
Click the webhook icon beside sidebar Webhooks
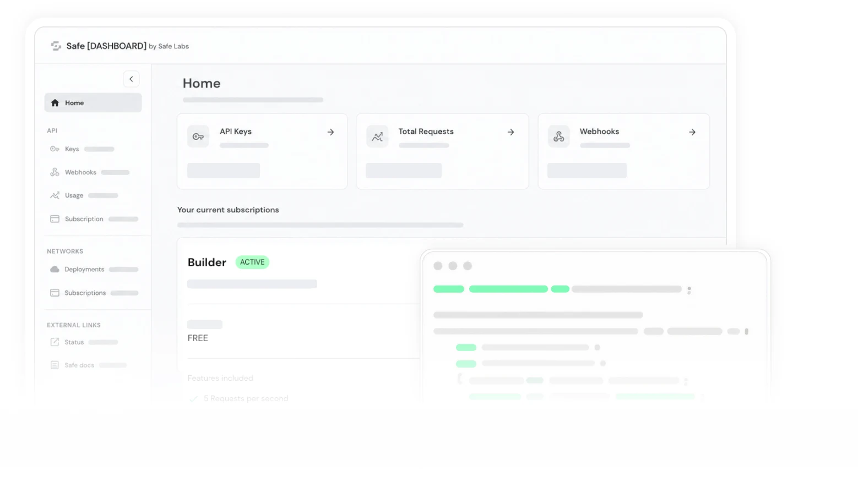(55, 172)
